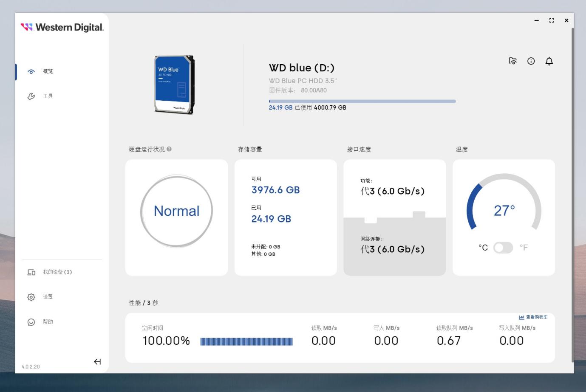Click the Western Digital logo
This screenshot has width=586, height=392.
(x=62, y=27)
